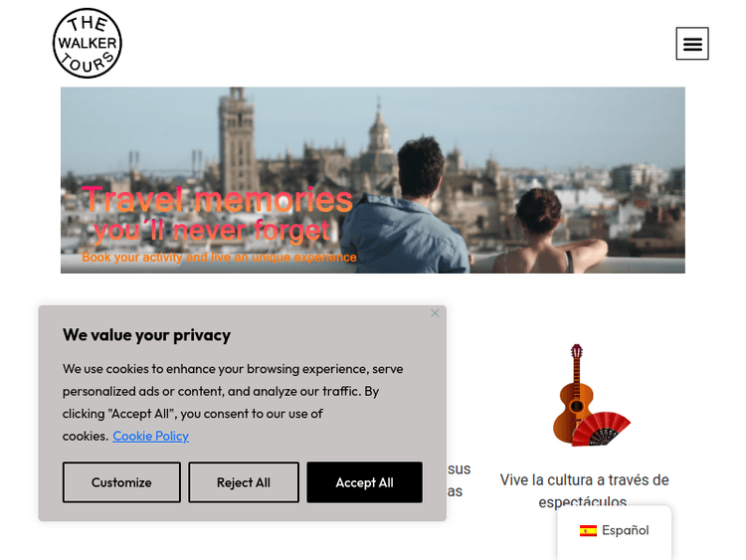Open cookie Customize options
Image resolution: width=746 pixels, height=560 pixels.
pyautogui.click(x=121, y=482)
